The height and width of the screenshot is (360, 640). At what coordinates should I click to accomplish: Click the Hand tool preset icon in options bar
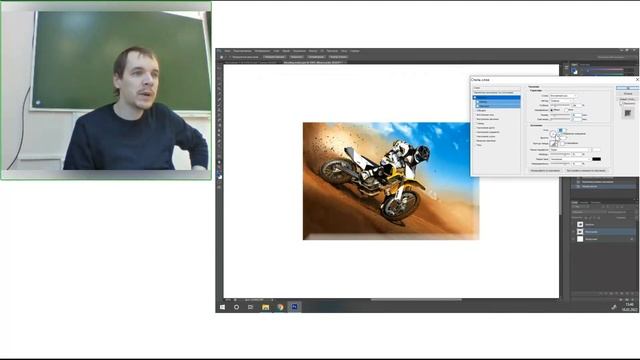[221, 57]
